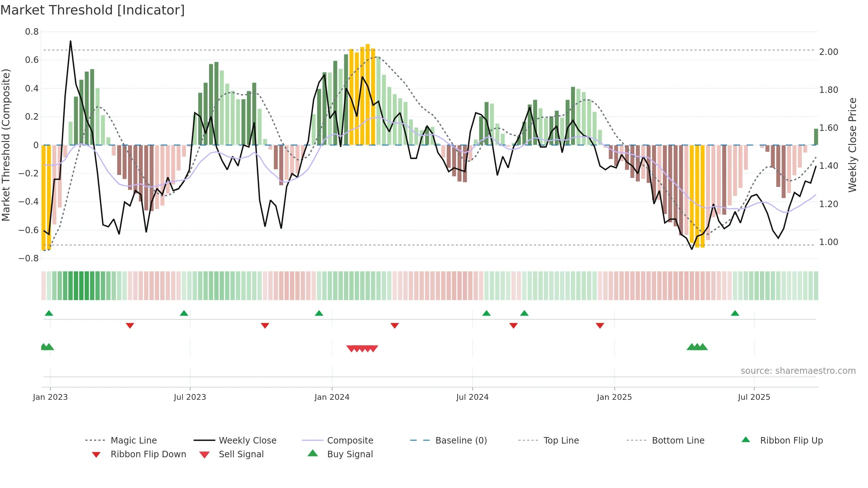Click the black line swatch beside Weekly Close
Screen dimensions: 868x488
click(204, 440)
